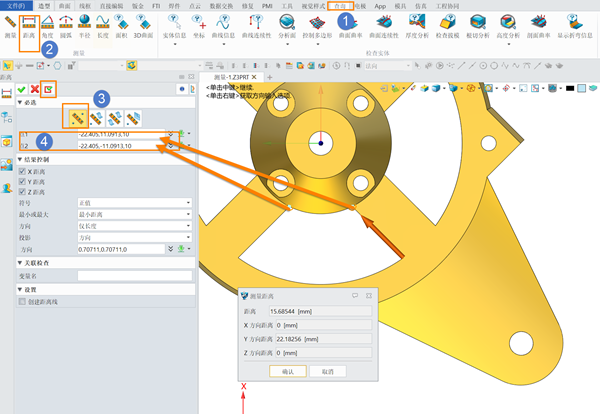Click the black color swatch in view toolbar

click(570, 88)
